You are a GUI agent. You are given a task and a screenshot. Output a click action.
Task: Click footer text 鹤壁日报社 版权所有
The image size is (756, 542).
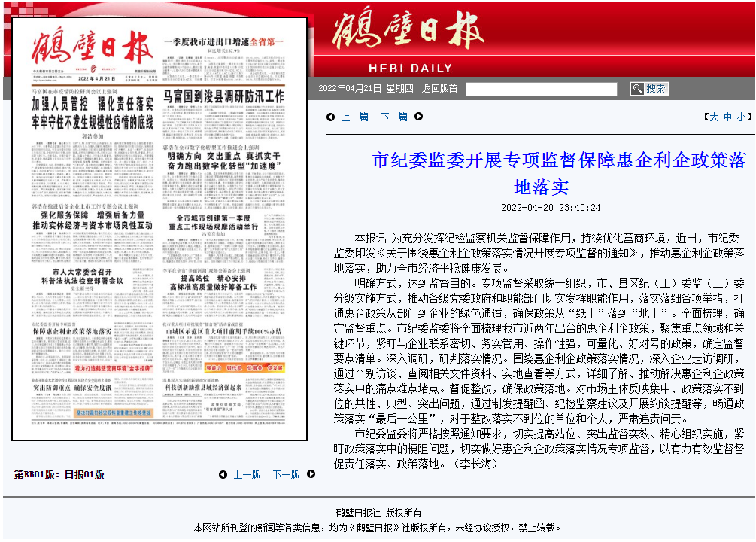378,513
